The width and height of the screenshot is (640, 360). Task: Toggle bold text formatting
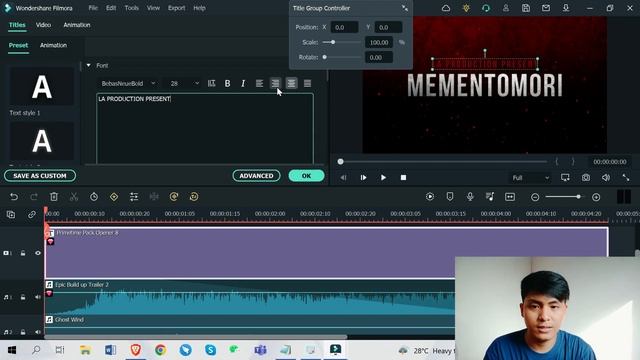227,83
